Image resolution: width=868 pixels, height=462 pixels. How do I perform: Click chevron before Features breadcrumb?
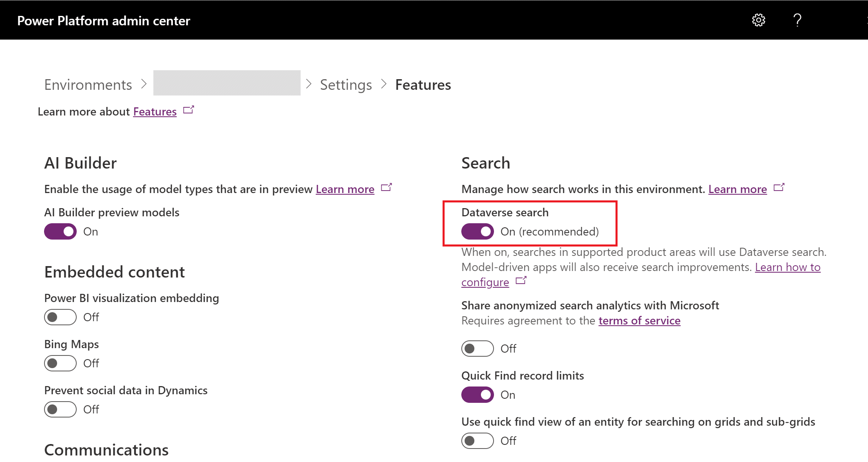coord(383,84)
